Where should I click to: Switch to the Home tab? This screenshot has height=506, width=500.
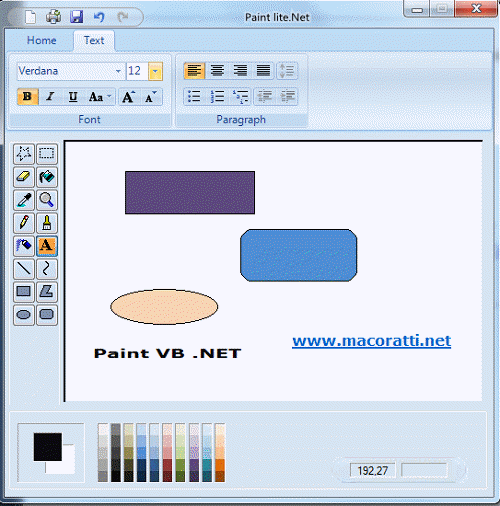tap(42, 40)
